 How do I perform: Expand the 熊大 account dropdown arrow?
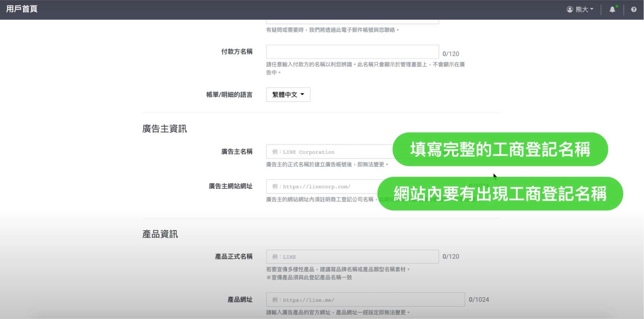tap(592, 9)
